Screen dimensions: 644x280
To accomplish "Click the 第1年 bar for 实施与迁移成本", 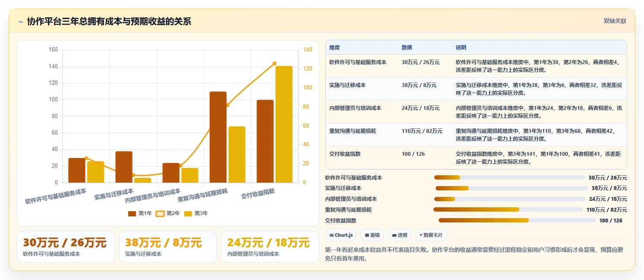I will (x=124, y=167).
